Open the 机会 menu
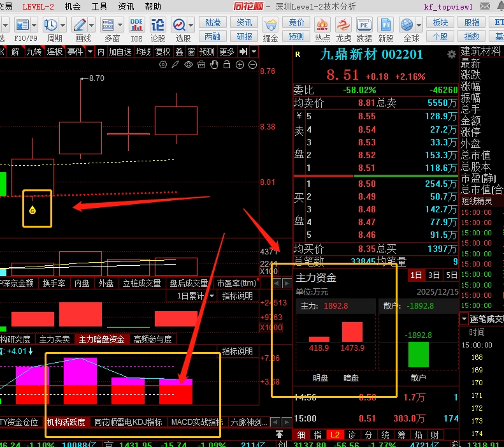 73,6
